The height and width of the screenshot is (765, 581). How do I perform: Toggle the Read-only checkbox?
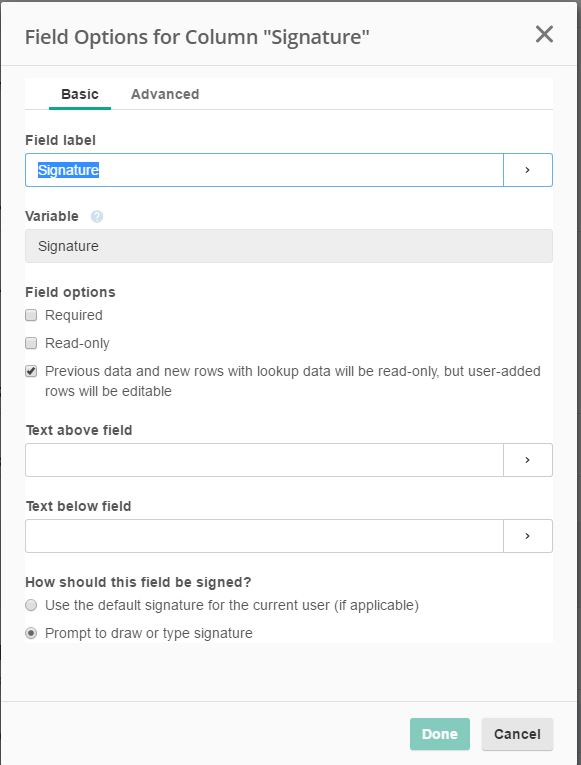point(31,343)
